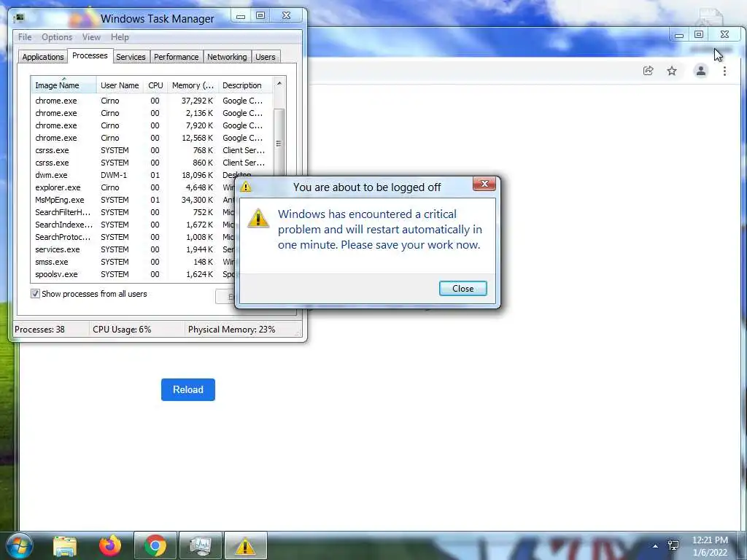Viewport: 747px width, 560px height.
Task: Select the chrome.exe row using 2,136 K
Action: (x=152, y=113)
